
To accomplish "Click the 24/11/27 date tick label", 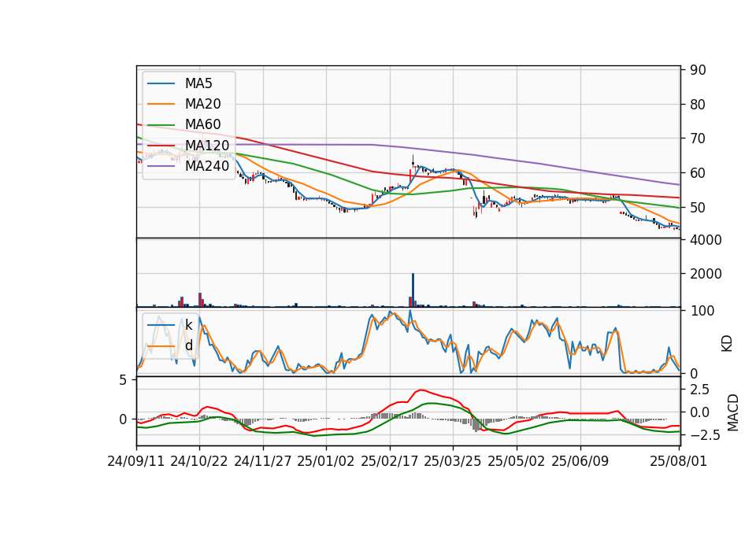I will click(263, 461).
